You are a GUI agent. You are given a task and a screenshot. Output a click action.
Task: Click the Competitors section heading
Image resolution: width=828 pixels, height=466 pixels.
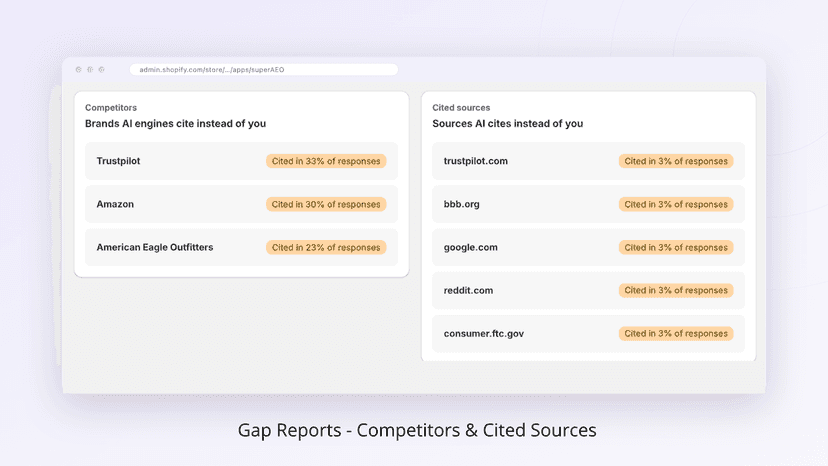(111, 108)
